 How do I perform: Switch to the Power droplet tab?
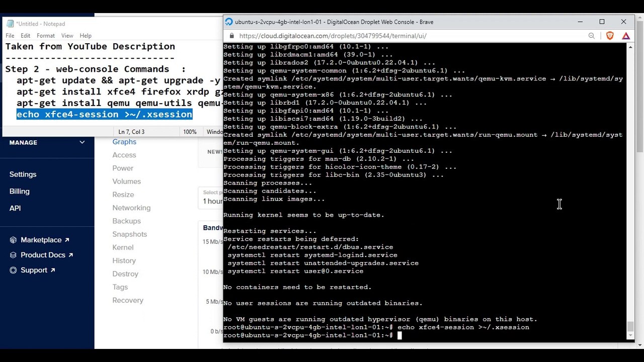123,168
